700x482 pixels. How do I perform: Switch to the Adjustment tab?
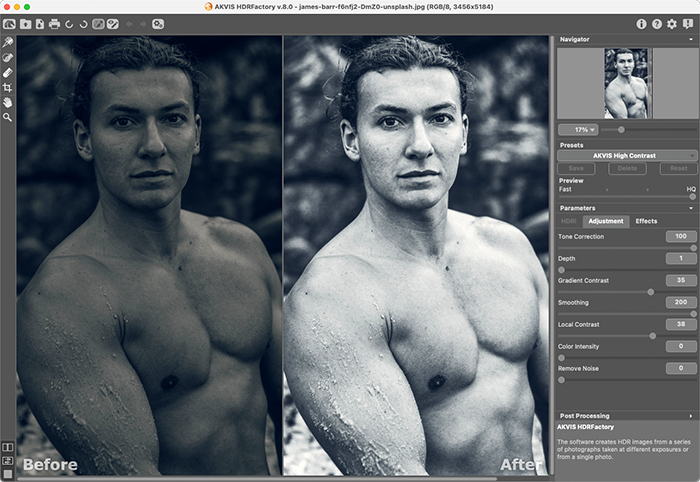[606, 221]
